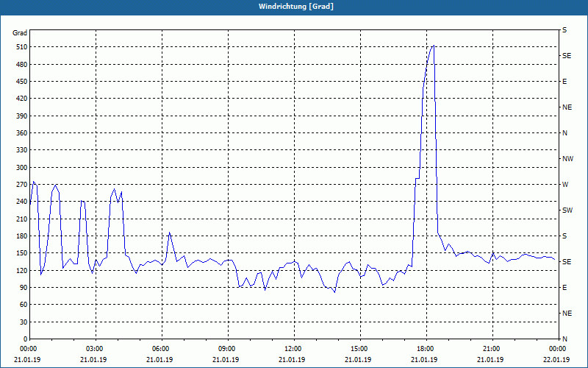This screenshot has height=368, width=588.
Task: Click the 510 value on the degree axis
Action: 22,47
